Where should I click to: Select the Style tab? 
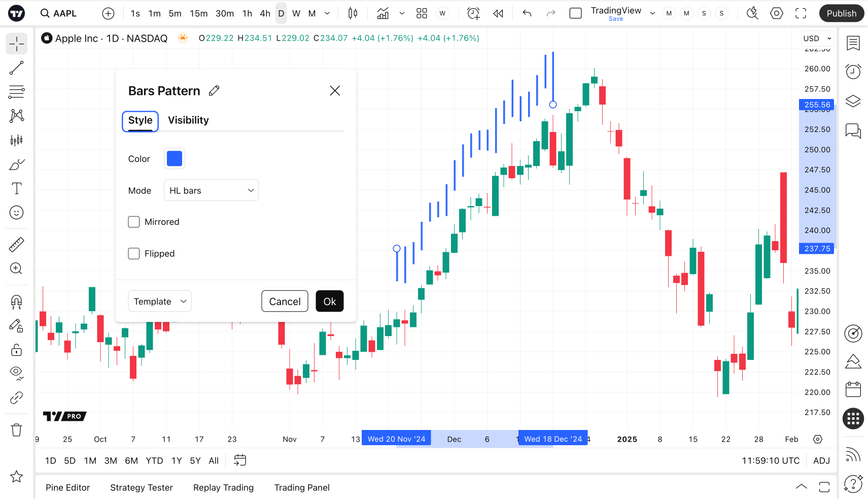coord(141,121)
